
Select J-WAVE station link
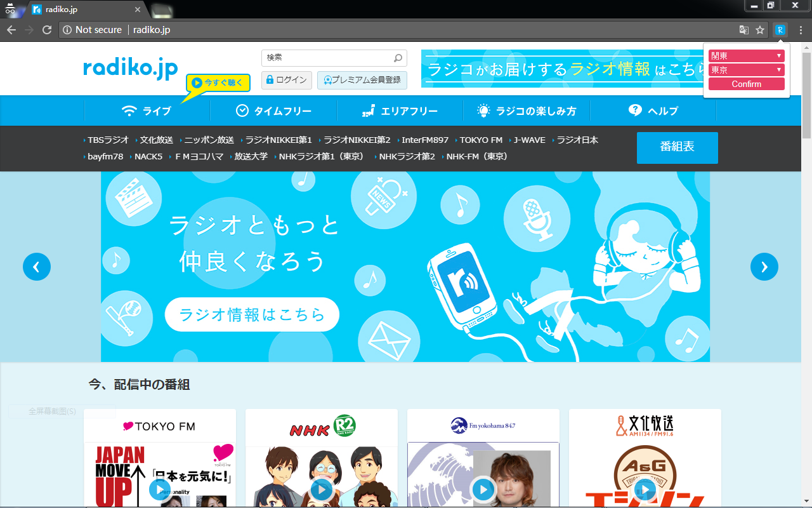(530, 140)
